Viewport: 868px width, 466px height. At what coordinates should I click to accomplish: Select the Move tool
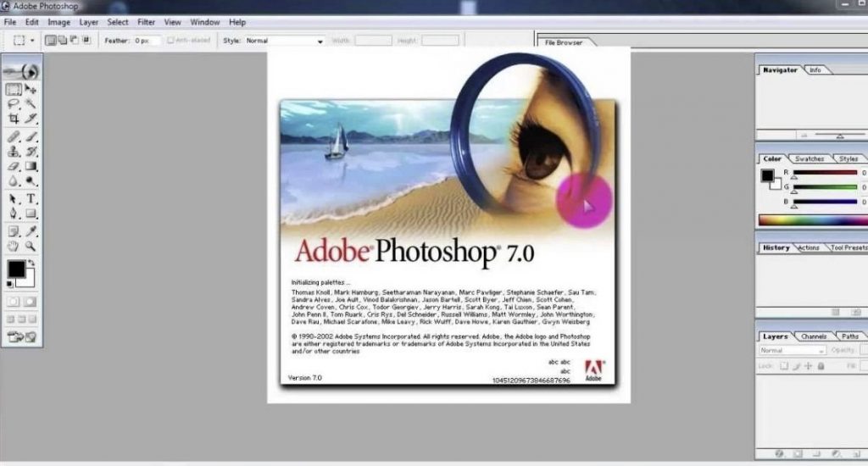click(x=31, y=89)
